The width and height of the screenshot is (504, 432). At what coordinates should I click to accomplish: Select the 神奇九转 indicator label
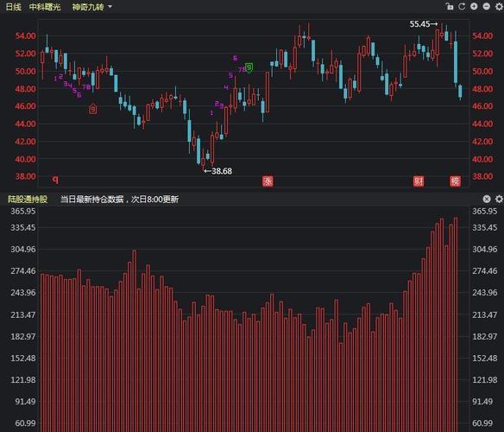pos(88,7)
